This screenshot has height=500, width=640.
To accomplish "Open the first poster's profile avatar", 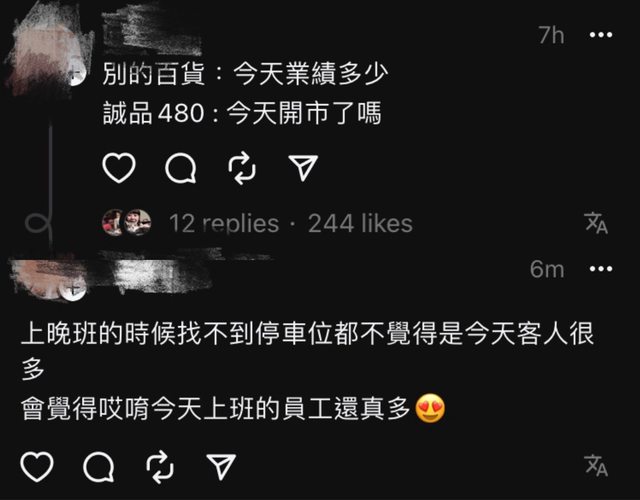I will (x=45, y=55).
